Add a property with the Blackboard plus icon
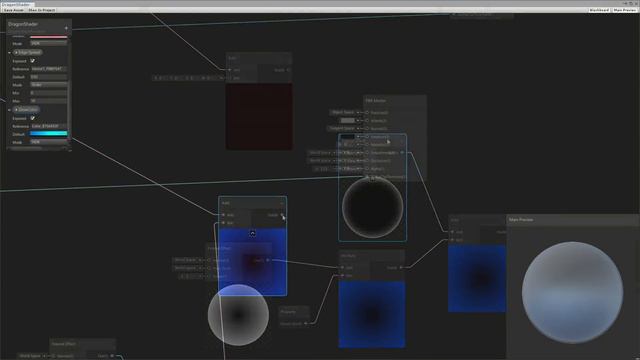Screen dimensions: 640x360 click(66, 28)
